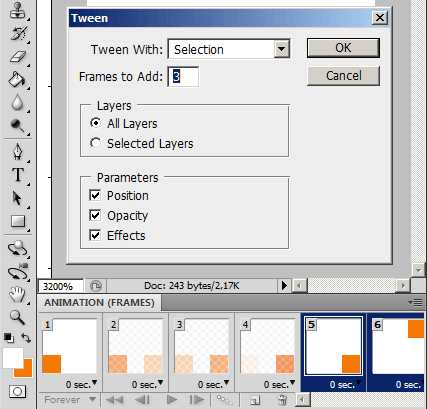Select the Pen tool
The image size is (427, 409).
pyautogui.click(x=18, y=151)
